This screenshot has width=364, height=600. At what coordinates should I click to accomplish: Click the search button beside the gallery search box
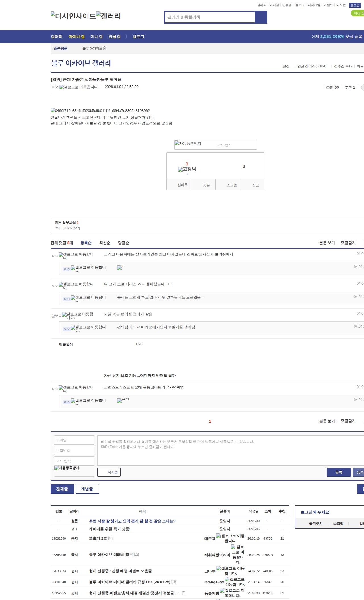point(261,17)
